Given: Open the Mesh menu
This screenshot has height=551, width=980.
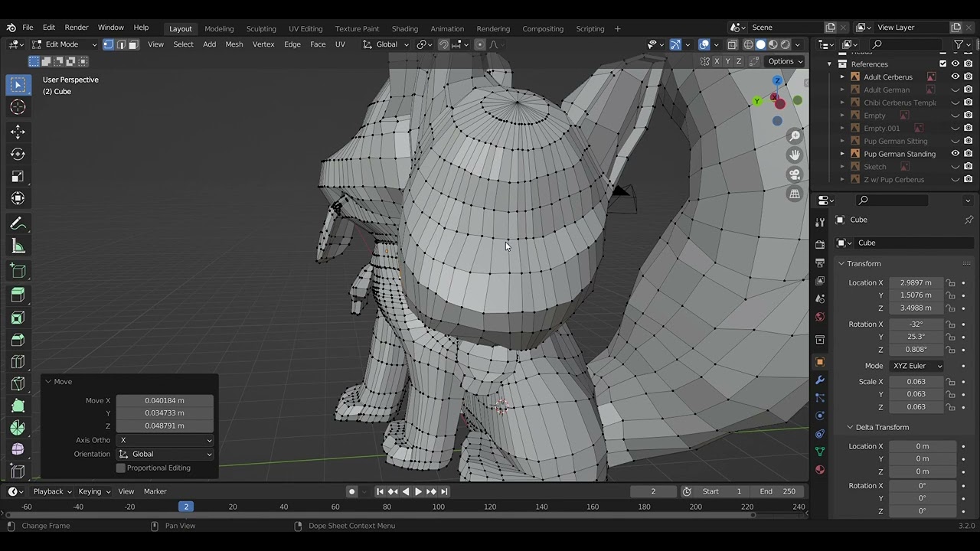Looking at the screenshot, I should tap(234, 44).
